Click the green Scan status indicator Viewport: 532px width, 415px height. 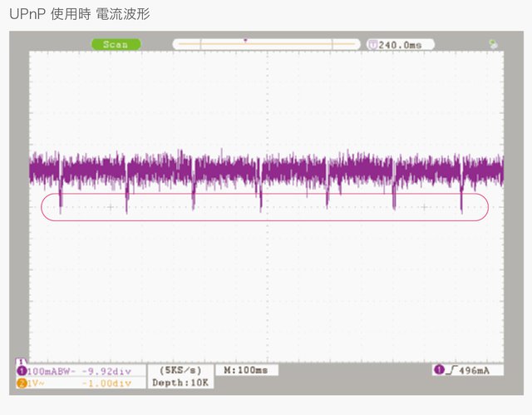click(x=116, y=44)
